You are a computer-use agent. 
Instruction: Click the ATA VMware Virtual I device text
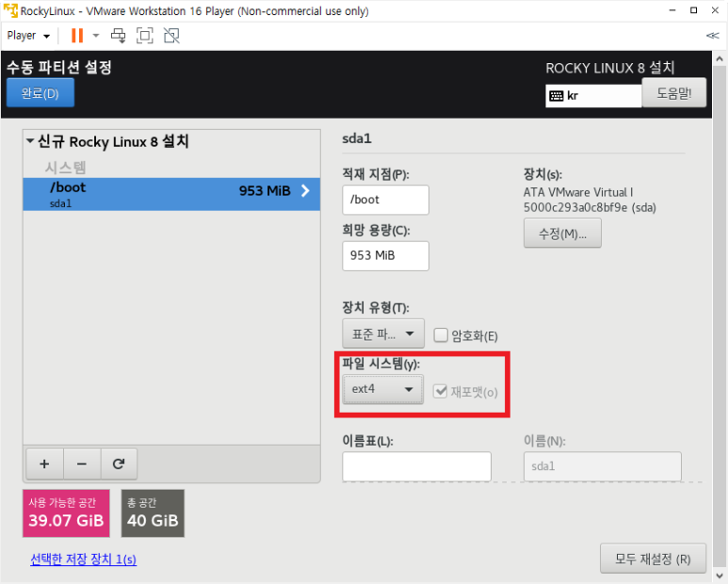[578, 192]
